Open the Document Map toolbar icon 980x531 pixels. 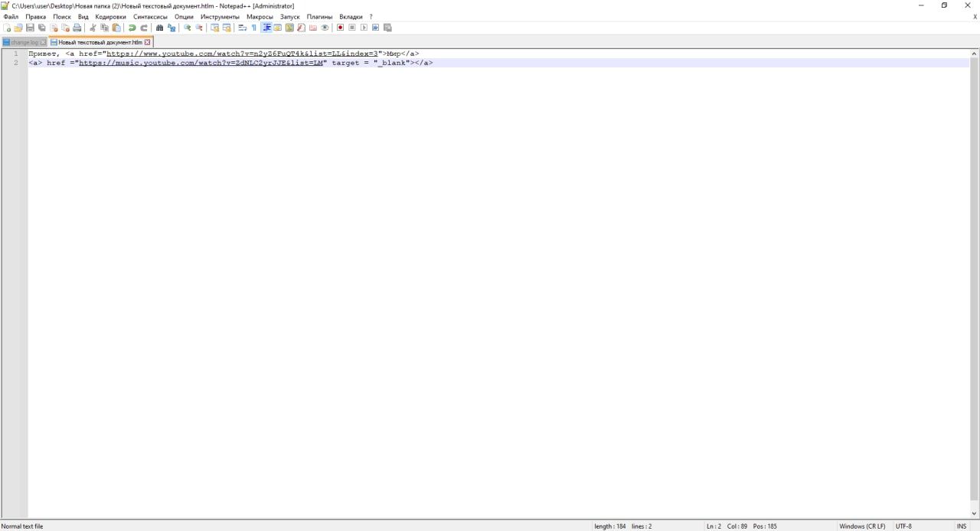tap(289, 28)
